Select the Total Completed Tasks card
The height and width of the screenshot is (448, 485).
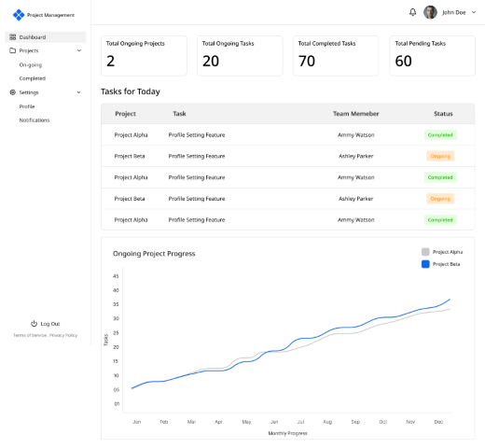[x=336, y=56]
